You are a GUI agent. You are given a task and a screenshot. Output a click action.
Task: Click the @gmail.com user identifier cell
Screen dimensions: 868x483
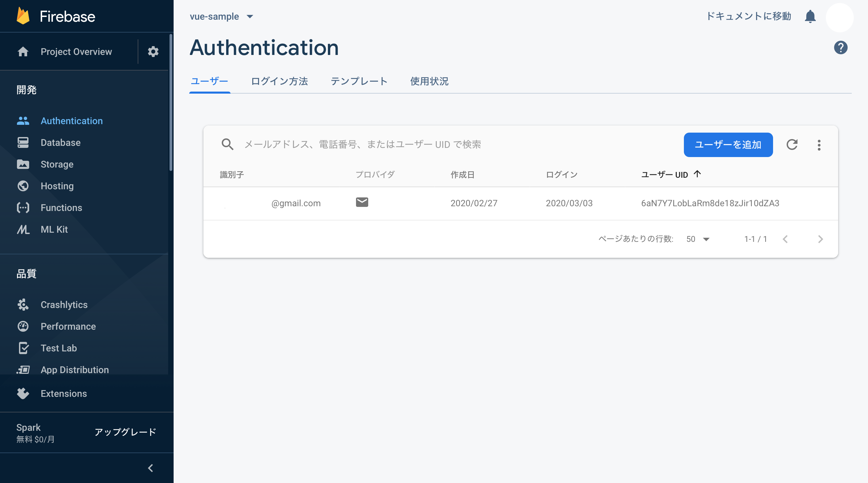pyautogui.click(x=296, y=203)
